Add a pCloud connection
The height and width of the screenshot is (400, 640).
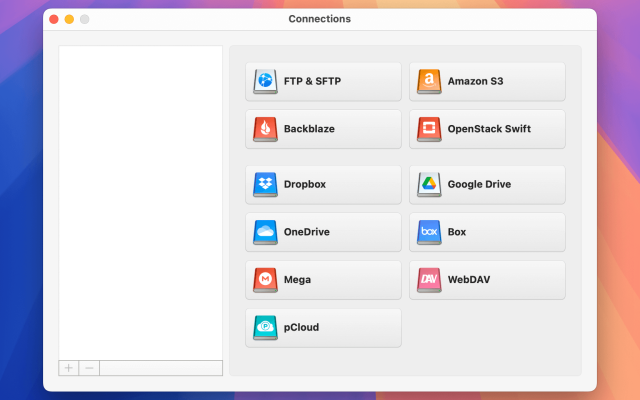click(x=323, y=327)
